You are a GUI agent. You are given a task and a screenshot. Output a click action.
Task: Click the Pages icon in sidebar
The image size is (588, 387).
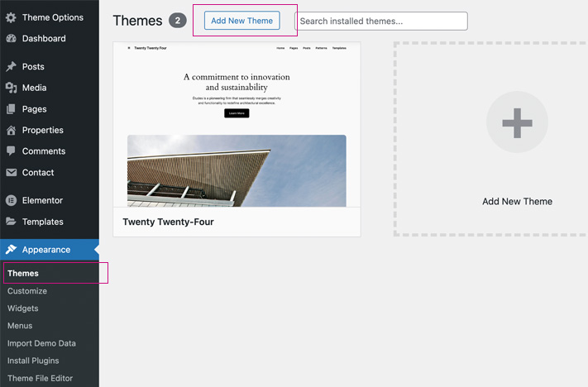click(x=12, y=109)
